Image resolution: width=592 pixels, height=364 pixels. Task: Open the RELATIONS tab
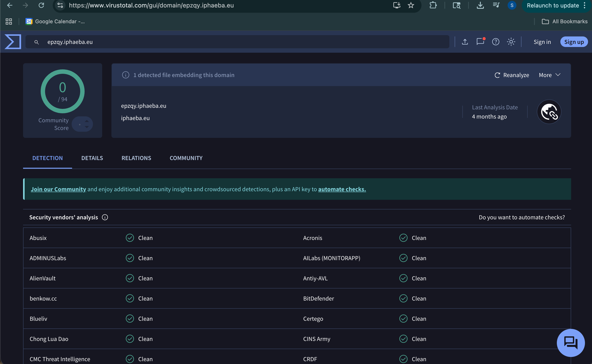136,158
